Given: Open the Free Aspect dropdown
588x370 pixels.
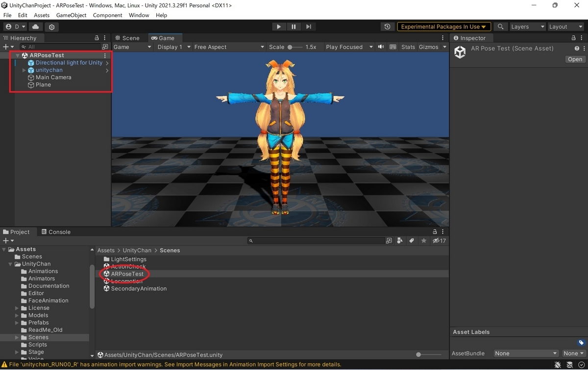Looking at the screenshot, I should coord(229,47).
